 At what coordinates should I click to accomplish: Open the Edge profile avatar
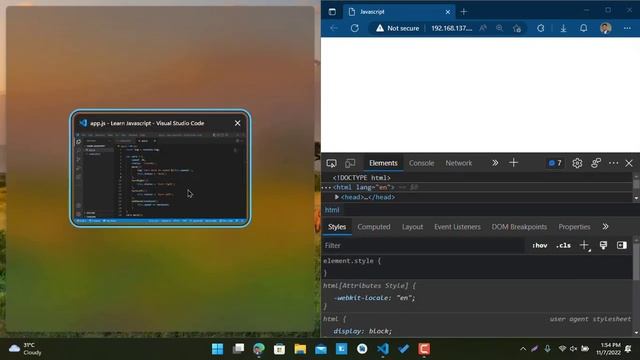pos(606,28)
